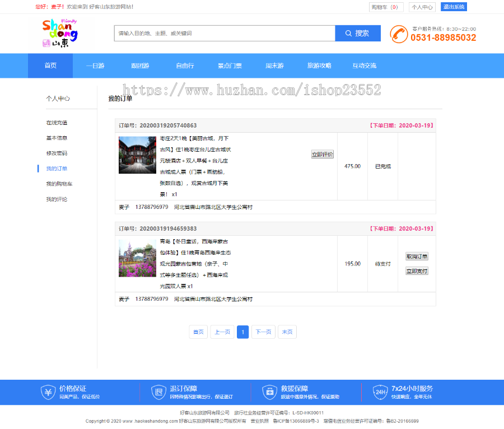Open the 枣庄 ancient town order thumbnail

tap(137, 155)
